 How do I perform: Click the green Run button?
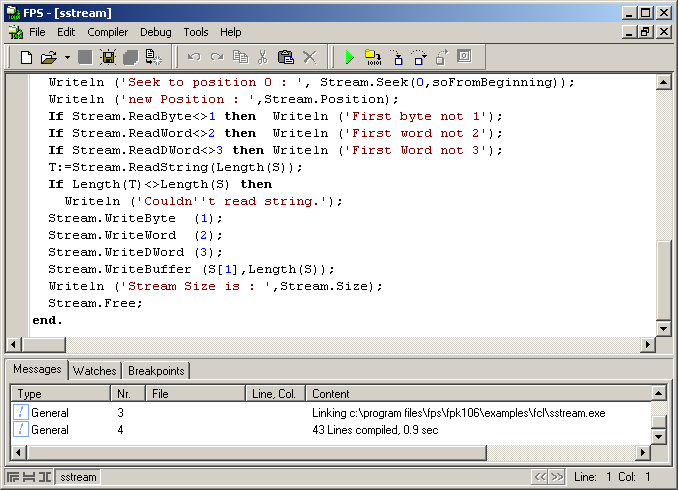[349, 57]
